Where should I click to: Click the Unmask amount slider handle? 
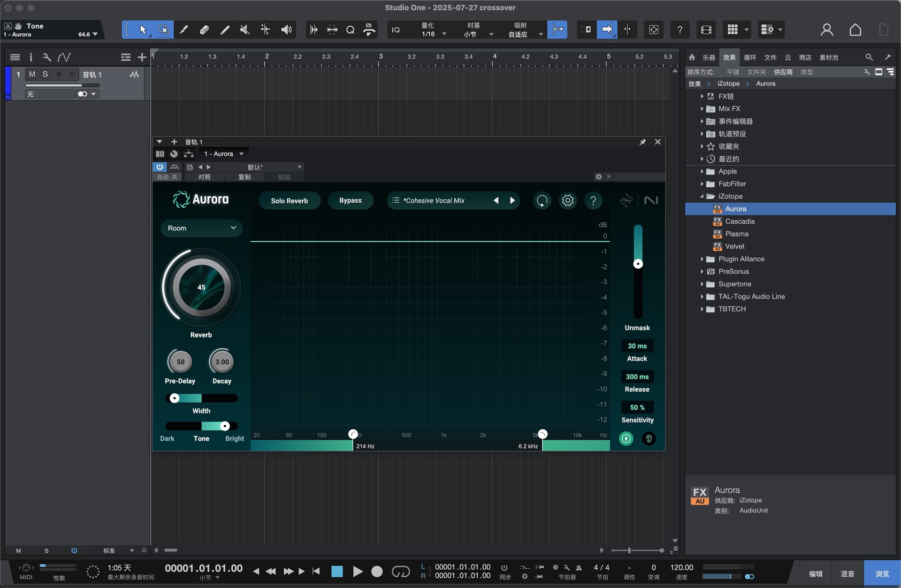click(638, 264)
